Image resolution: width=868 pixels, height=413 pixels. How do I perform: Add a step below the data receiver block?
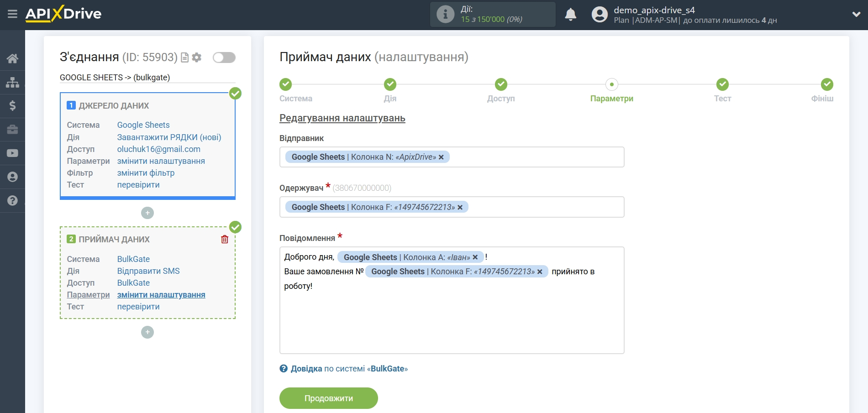pyautogui.click(x=147, y=332)
